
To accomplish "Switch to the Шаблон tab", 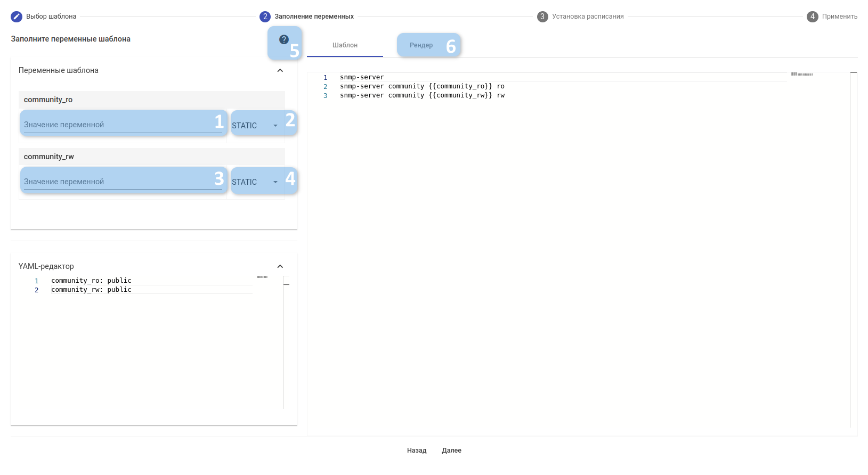I will point(345,45).
